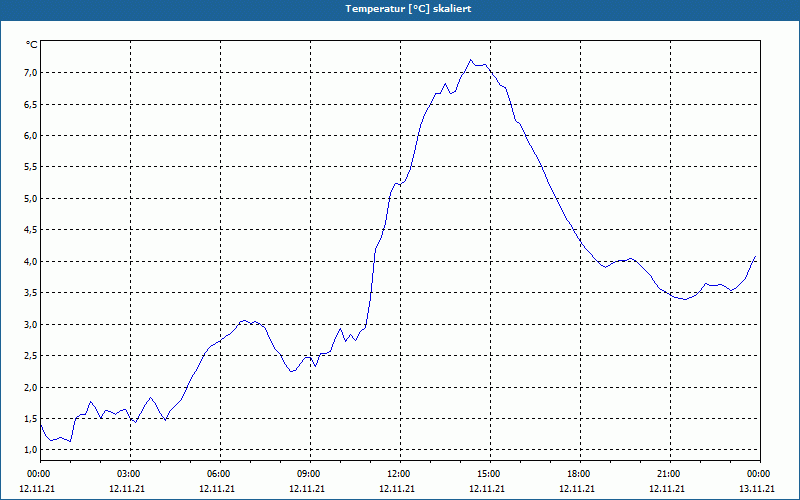This screenshot has height=500, width=800.
Task: Click the '3,5' y-axis value
Action: pyautogui.click(x=31, y=293)
